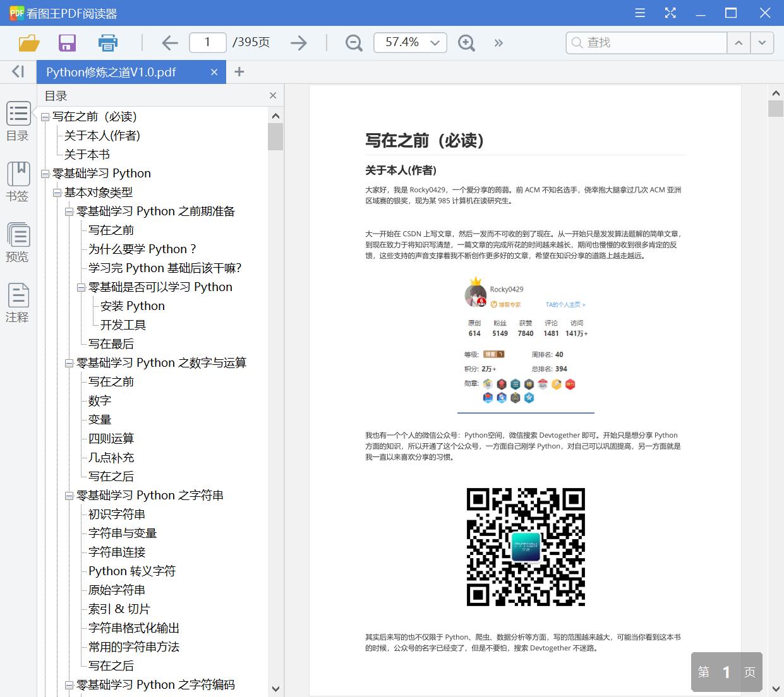Image resolution: width=784 pixels, height=697 pixels.
Task: Collapse the 写在之前（必读） tree node
Action: (x=44, y=116)
